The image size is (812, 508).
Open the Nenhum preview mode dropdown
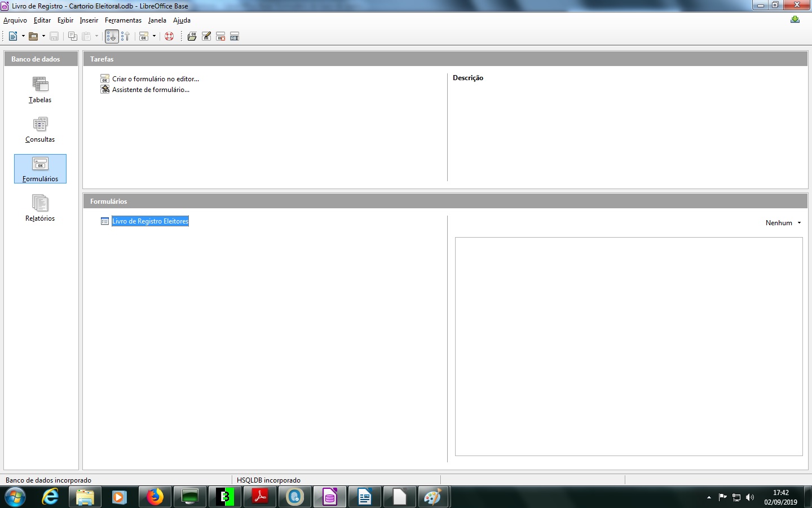pos(783,223)
